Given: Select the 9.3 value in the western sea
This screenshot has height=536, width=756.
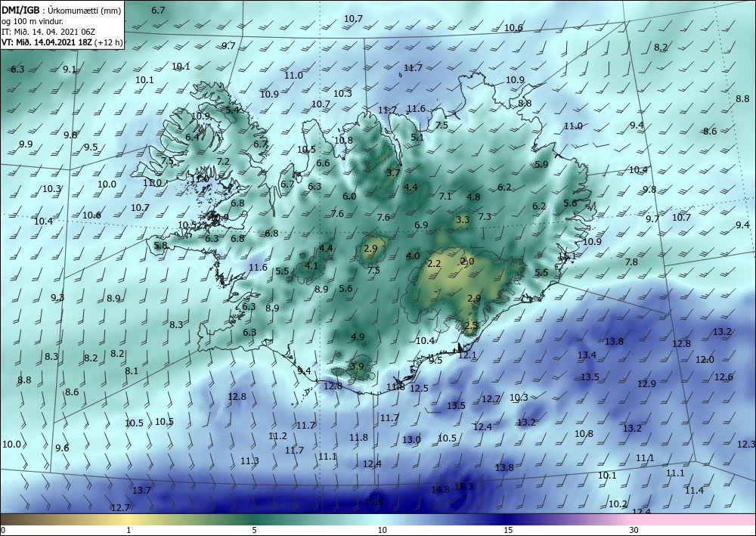Looking at the screenshot, I should pyautogui.click(x=57, y=298).
